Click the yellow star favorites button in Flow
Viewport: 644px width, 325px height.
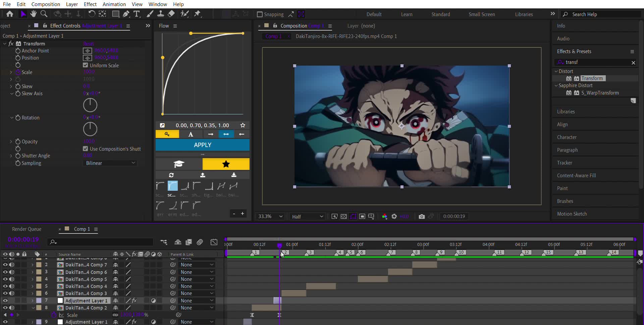click(226, 164)
